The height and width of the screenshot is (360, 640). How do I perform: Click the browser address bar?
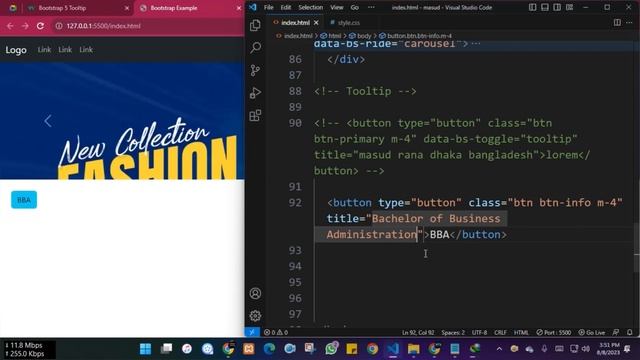148,26
